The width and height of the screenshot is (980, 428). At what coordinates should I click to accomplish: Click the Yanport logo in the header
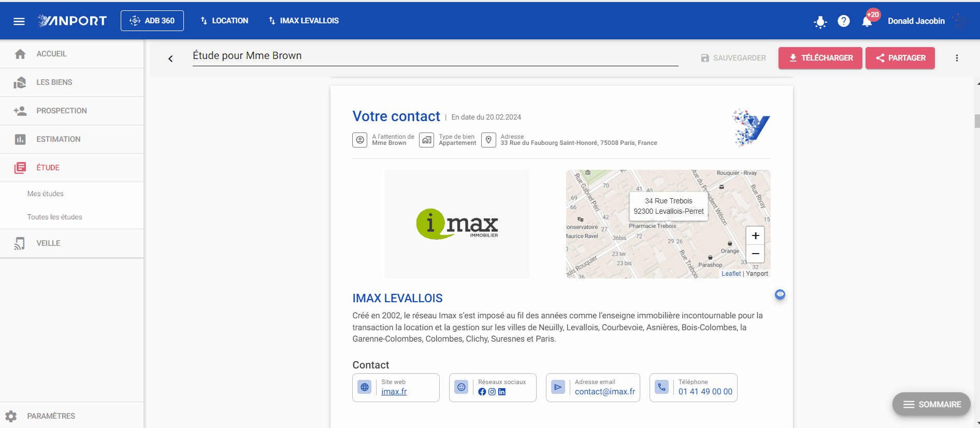[72, 21]
